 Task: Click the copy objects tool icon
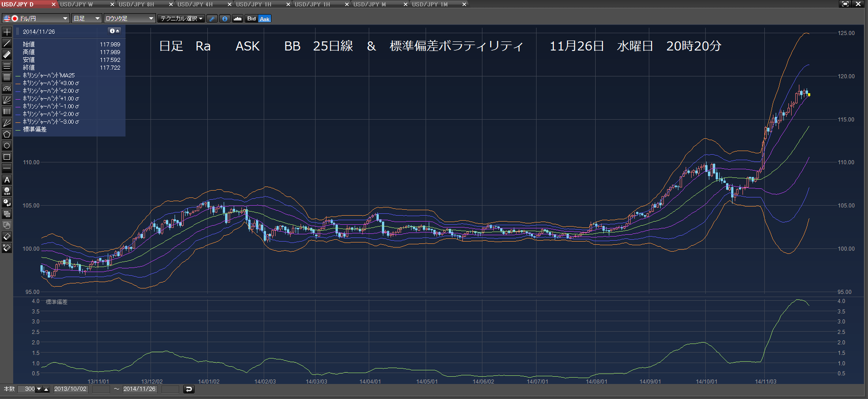pos(7,214)
